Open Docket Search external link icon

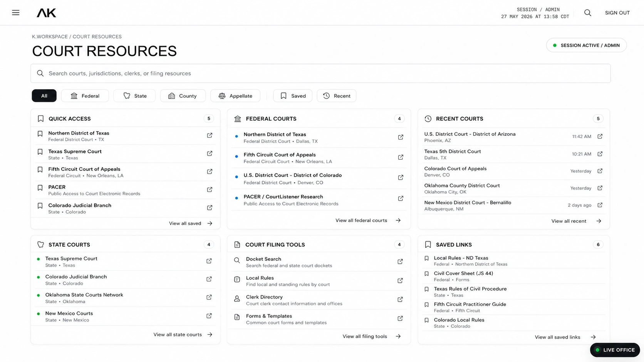tap(400, 262)
